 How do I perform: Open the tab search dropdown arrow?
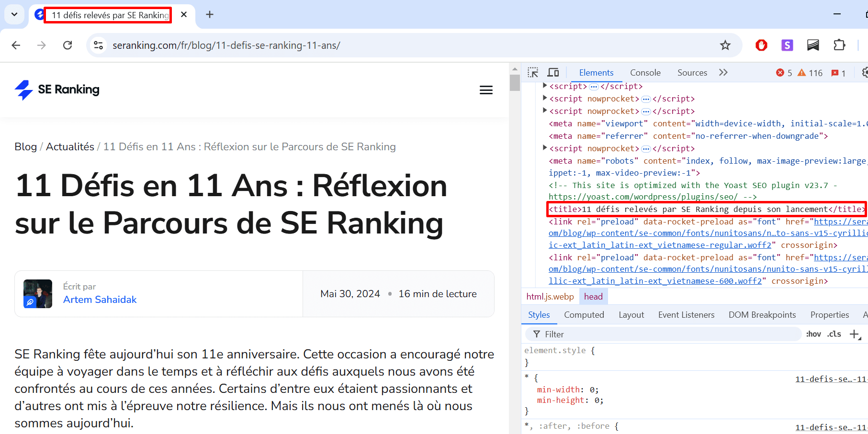14,14
